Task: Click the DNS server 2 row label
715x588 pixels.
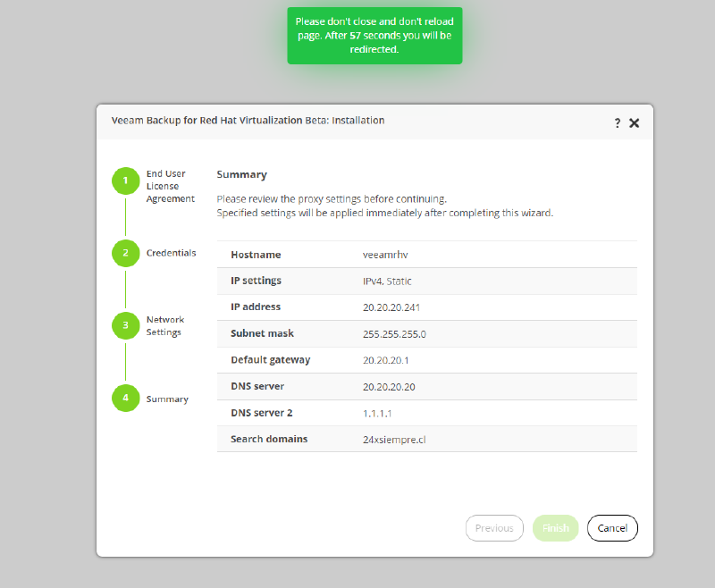Action: pos(261,413)
